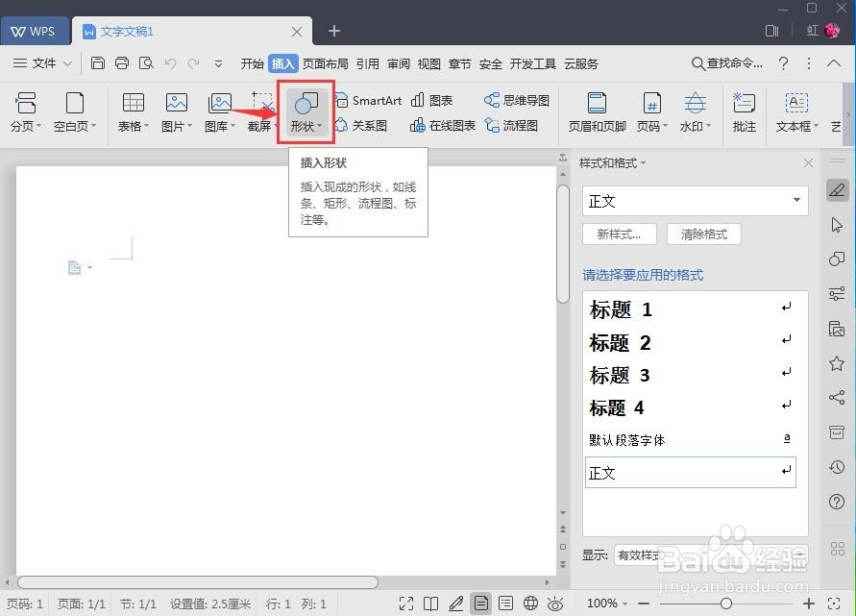856x616 pixels.
Task: Switch to the 开发工具 ribbon tab
Action: coord(533,63)
